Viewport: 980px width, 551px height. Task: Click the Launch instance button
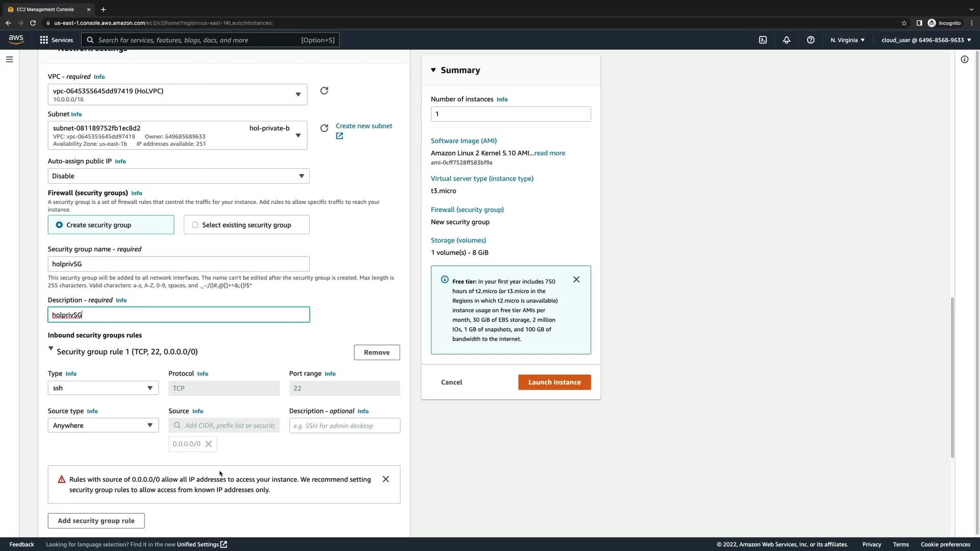pos(554,382)
